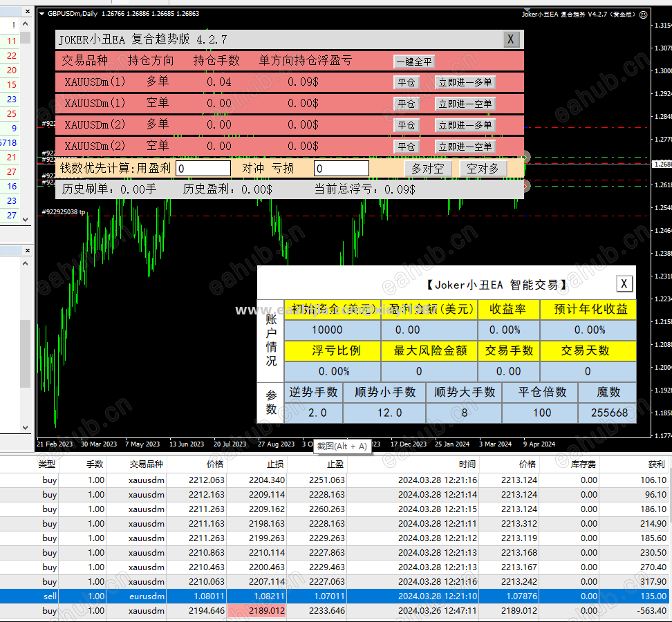Click the 多对空 hedge button
The image size is (672, 622).
pyautogui.click(x=428, y=169)
